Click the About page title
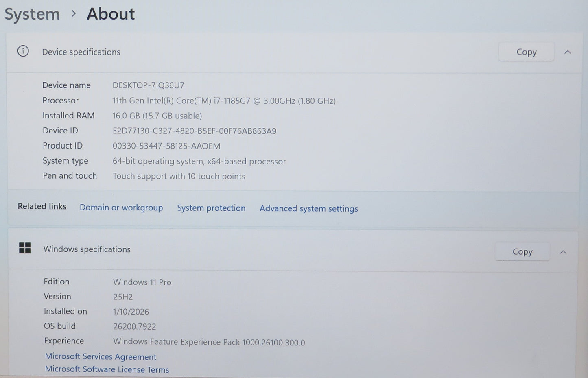 (110, 14)
